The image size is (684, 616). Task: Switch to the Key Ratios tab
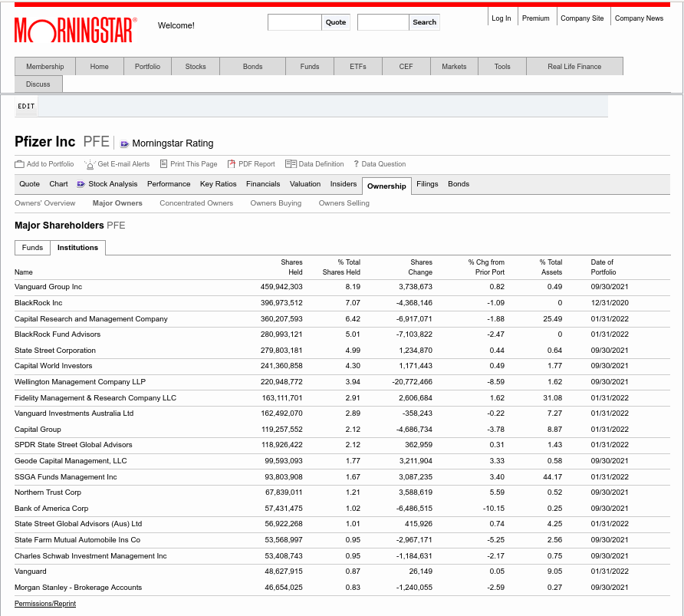(x=218, y=184)
